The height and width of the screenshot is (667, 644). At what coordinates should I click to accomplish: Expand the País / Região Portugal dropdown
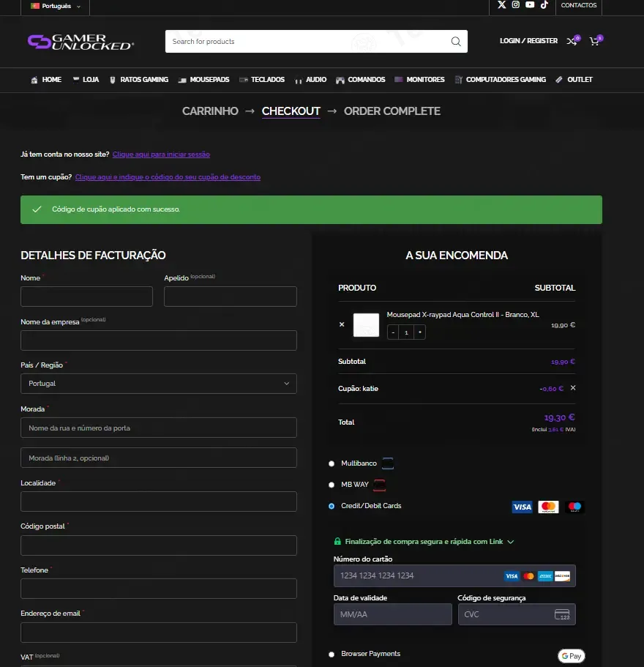[x=159, y=384]
